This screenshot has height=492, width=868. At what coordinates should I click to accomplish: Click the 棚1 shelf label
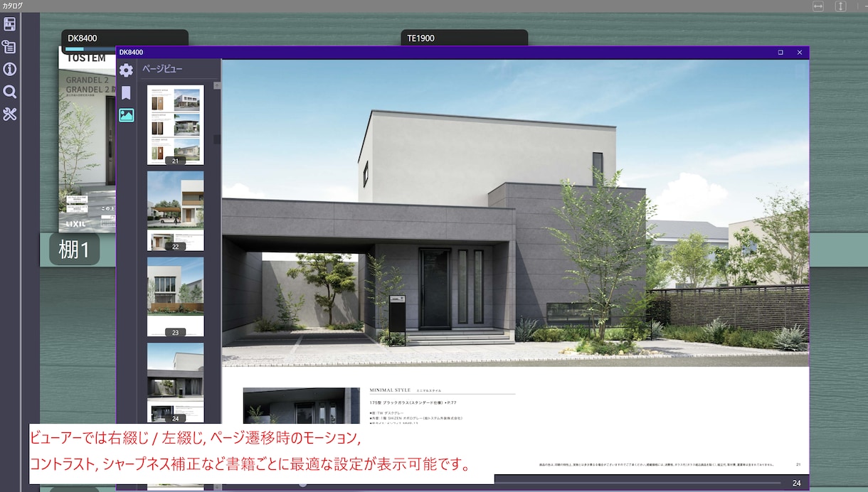pyautogui.click(x=74, y=250)
